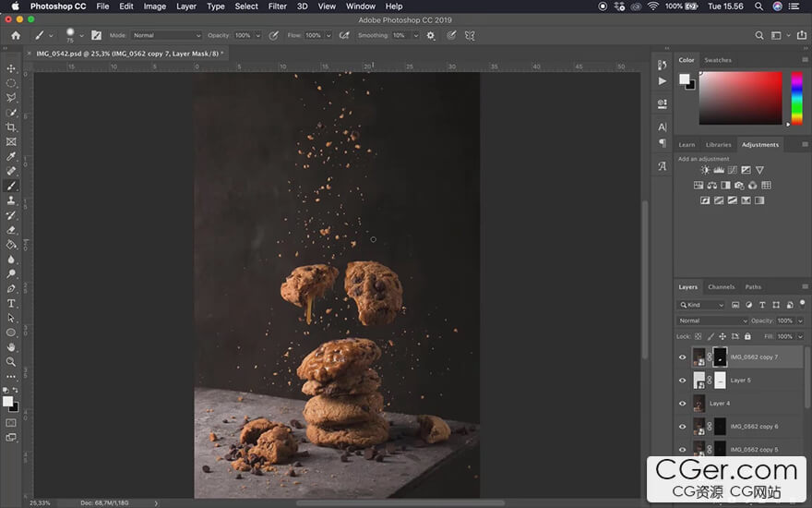Add a Brightness/Contrast adjustment

(705, 170)
